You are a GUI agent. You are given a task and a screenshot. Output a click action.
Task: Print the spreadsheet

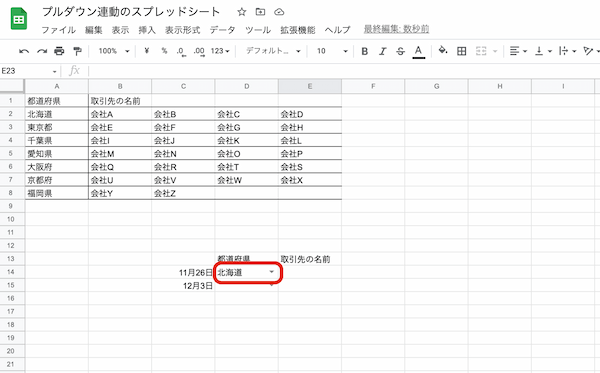tap(59, 51)
